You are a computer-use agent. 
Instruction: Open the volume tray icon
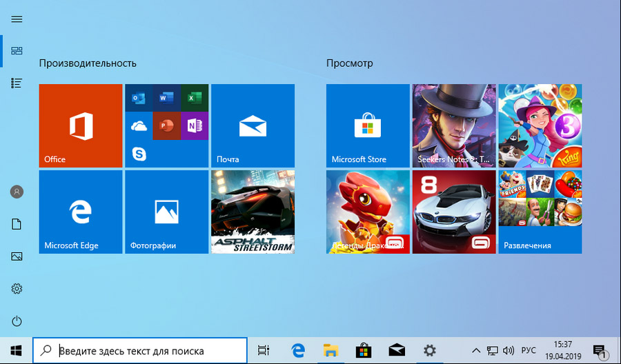(x=508, y=350)
